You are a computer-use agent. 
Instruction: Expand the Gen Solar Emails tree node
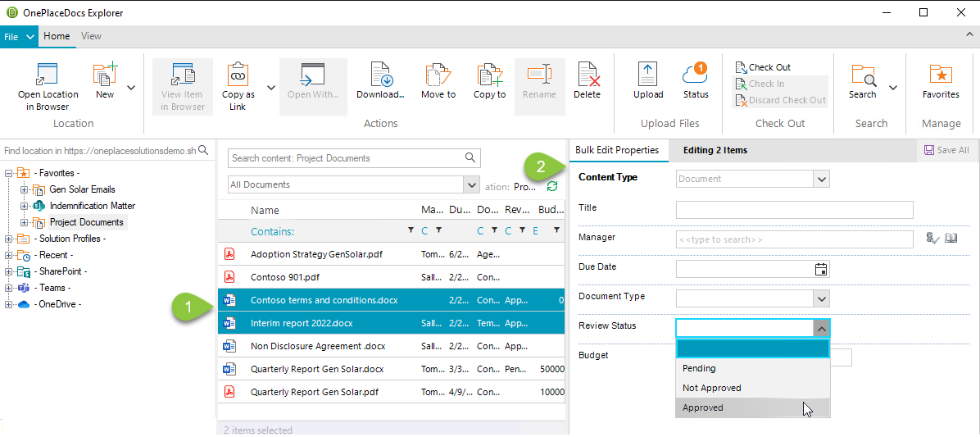25,189
